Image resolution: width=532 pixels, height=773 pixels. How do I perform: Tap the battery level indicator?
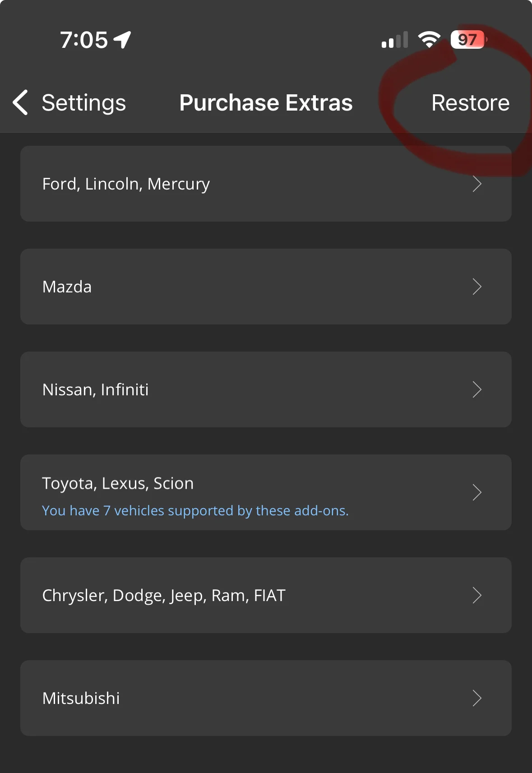(469, 40)
